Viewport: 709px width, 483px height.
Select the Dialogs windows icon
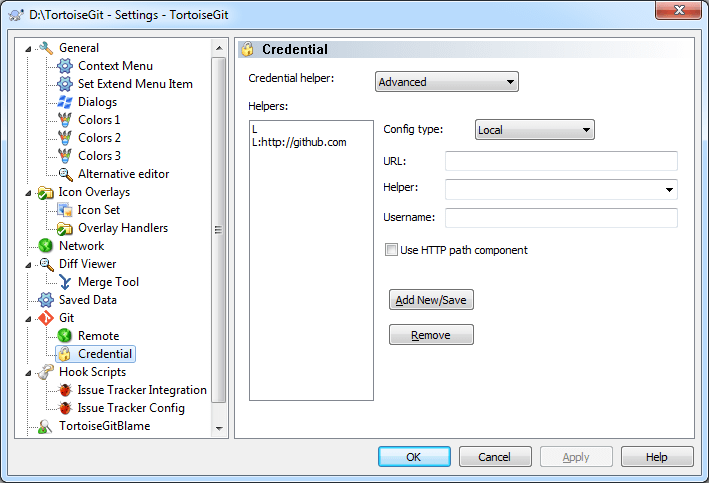click(65, 102)
